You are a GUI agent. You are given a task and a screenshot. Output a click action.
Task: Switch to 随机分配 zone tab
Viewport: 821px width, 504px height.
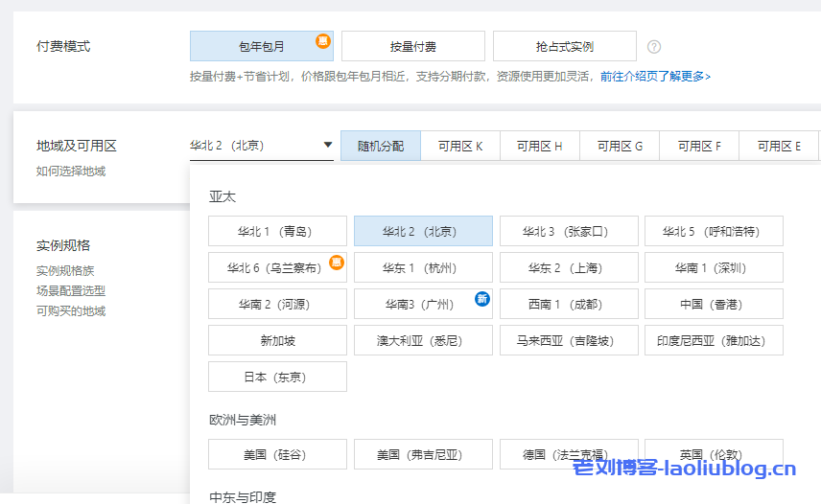[381, 147]
